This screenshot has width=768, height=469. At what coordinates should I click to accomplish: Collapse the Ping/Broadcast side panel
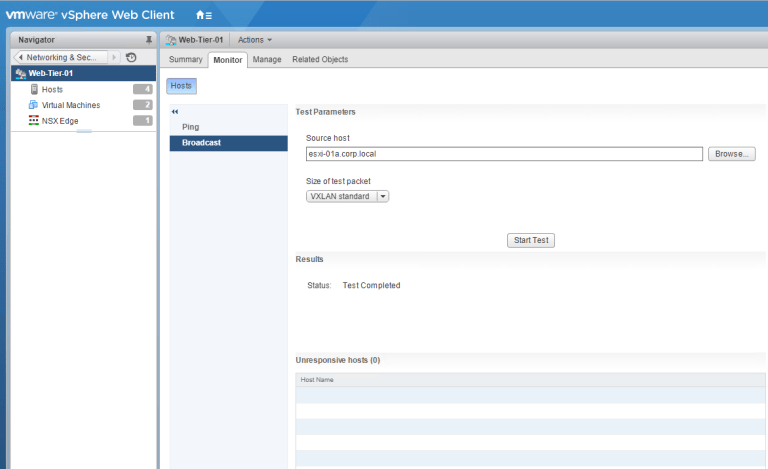point(175,111)
